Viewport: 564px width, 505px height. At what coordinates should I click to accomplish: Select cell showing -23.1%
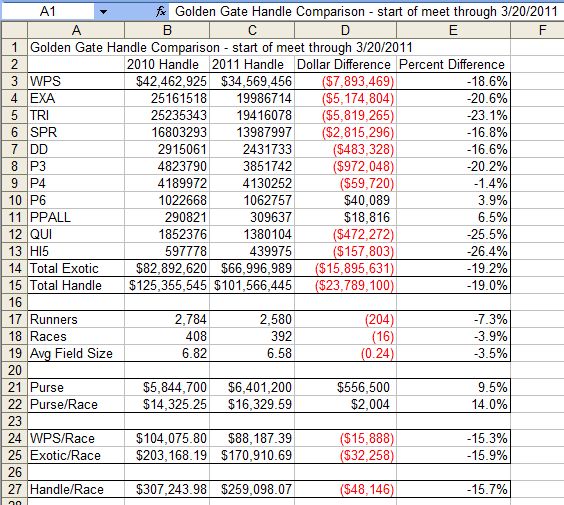(453, 115)
